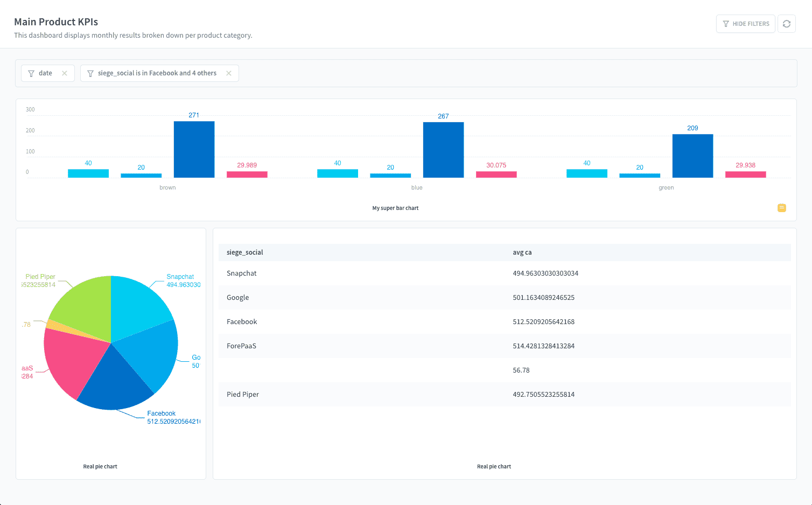
Task: Click the value 494.96303030303034
Action: [545, 273]
